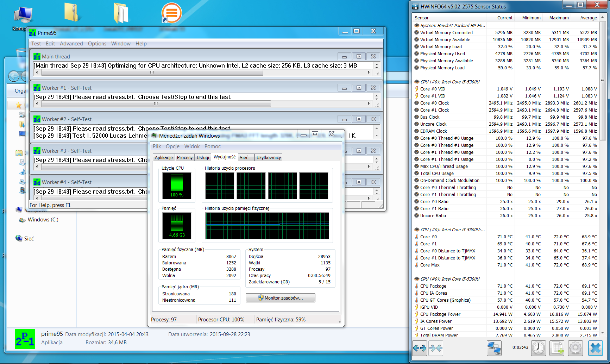
Task: Collapse the CPU [#0] package power group
Action: (417, 279)
